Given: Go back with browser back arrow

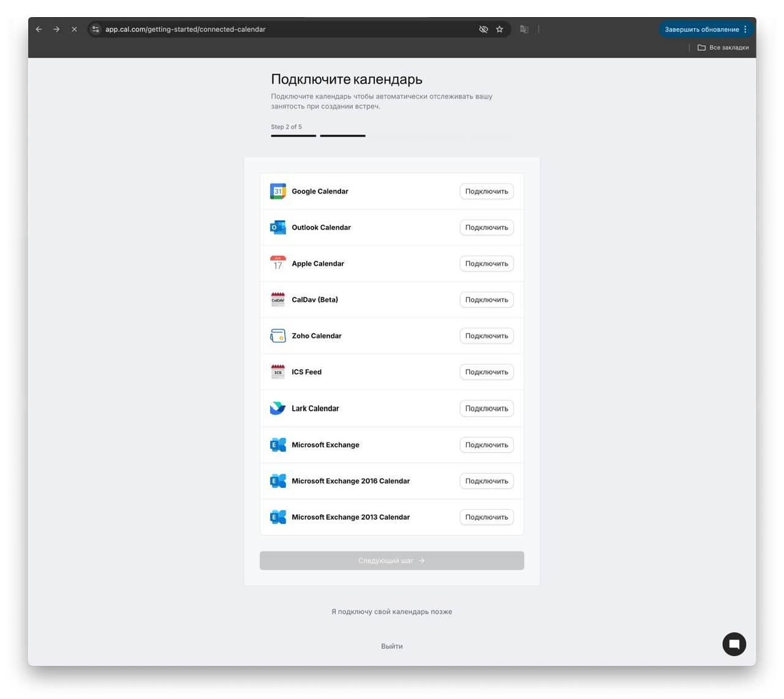Looking at the screenshot, I should [x=39, y=29].
